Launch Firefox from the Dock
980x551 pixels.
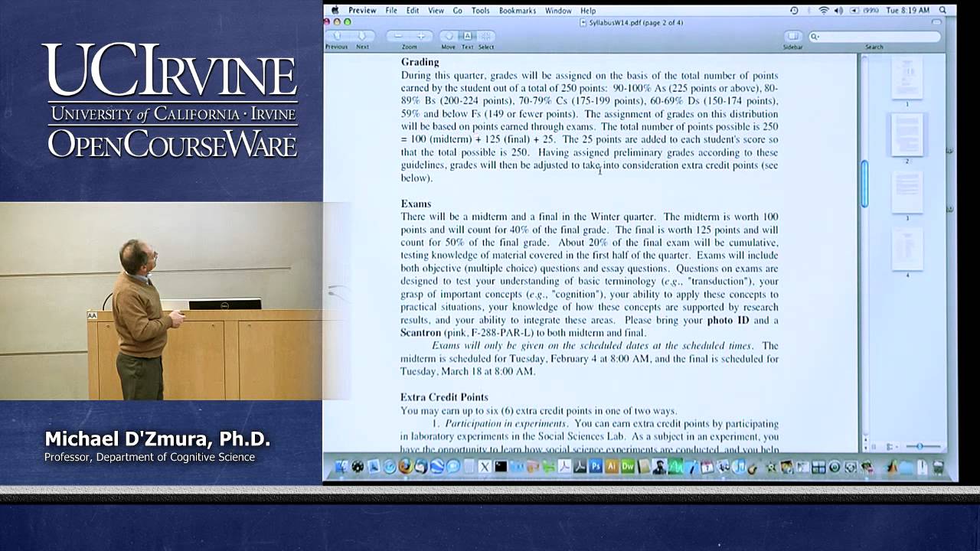[405, 467]
